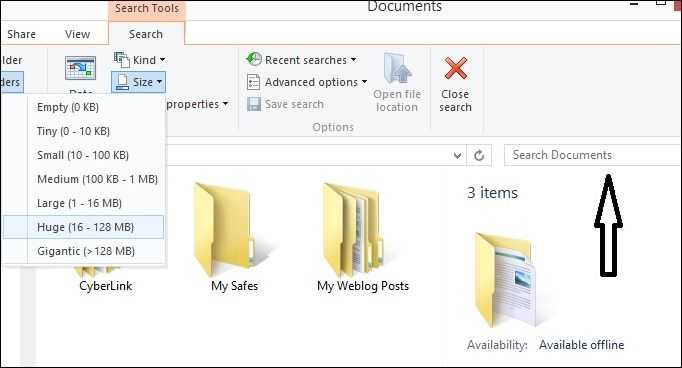Select the My Weblog Posts folder icon

point(354,229)
